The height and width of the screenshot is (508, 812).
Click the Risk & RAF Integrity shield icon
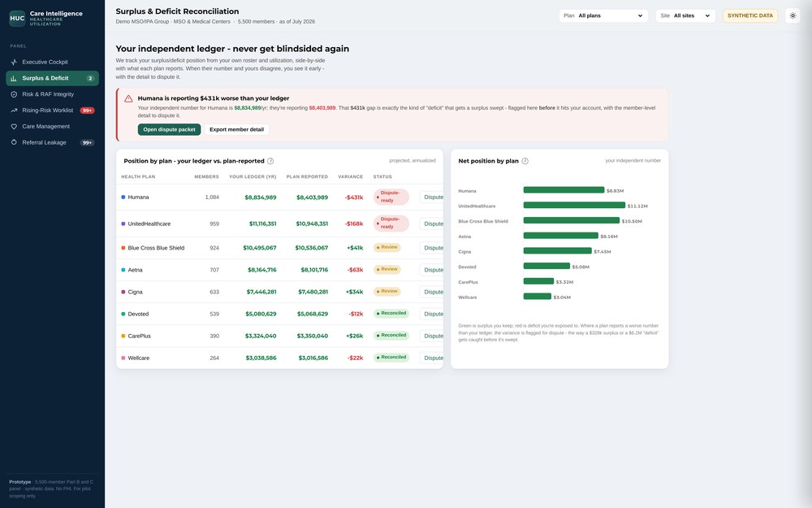[14, 94]
